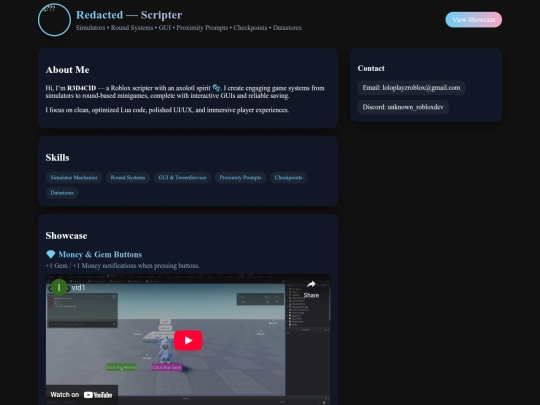This screenshot has height=405, width=540.
Task: Select the Proximity Prompts skill tag
Action: [240, 178]
